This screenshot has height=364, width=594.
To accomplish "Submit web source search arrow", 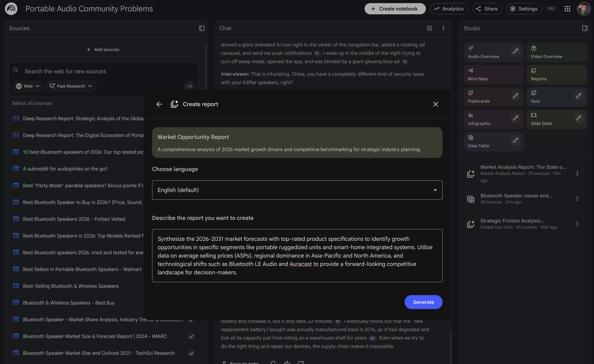I will coord(189,86).
